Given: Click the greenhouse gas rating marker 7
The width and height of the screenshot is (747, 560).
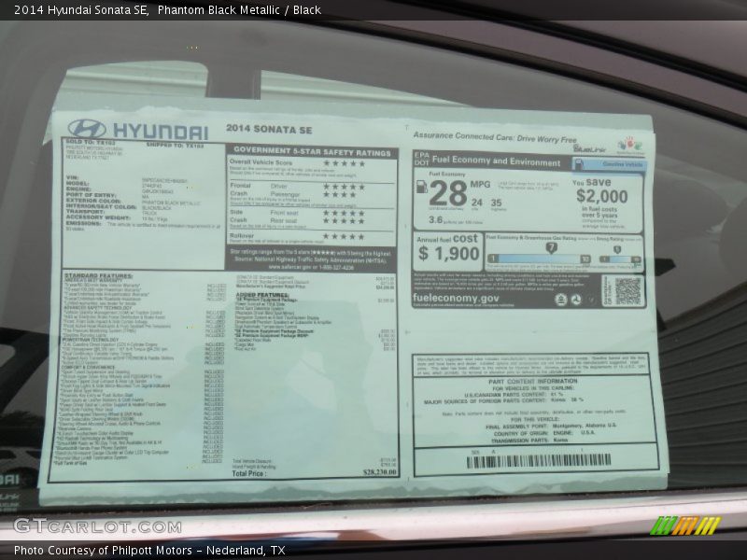Looking at the screenshot, I should (551, 247).
